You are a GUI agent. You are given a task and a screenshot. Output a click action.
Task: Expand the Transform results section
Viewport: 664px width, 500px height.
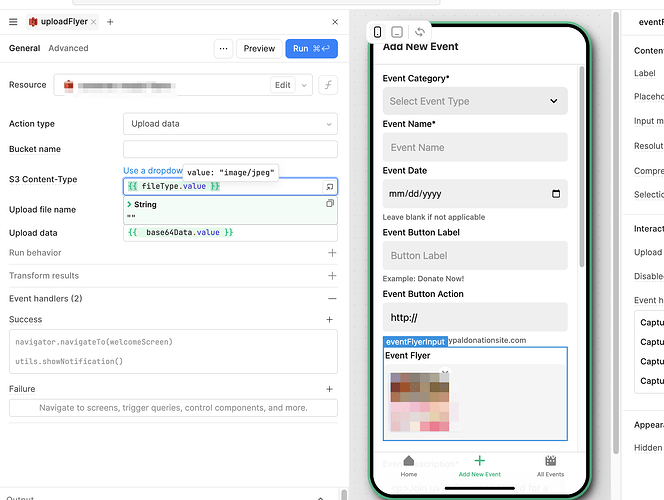[x=332, y=276]
